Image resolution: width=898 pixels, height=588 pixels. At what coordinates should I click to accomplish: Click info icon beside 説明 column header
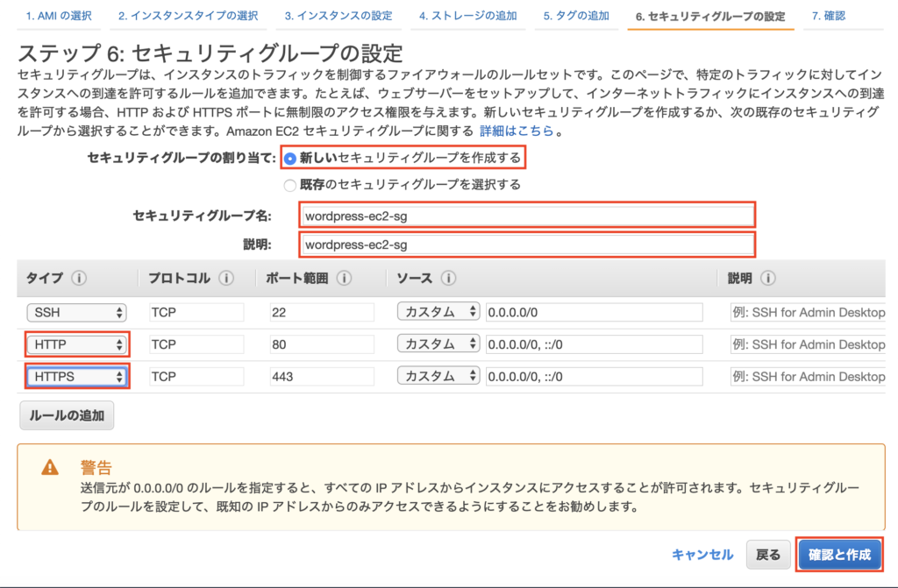768,279
